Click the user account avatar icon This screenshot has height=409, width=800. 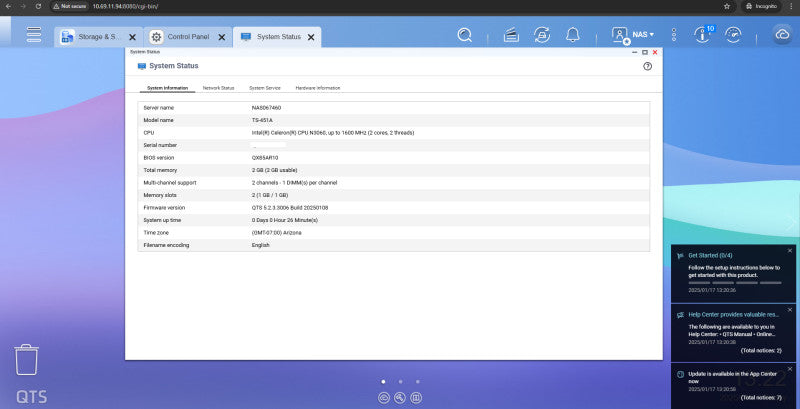(x=620, y=35)
